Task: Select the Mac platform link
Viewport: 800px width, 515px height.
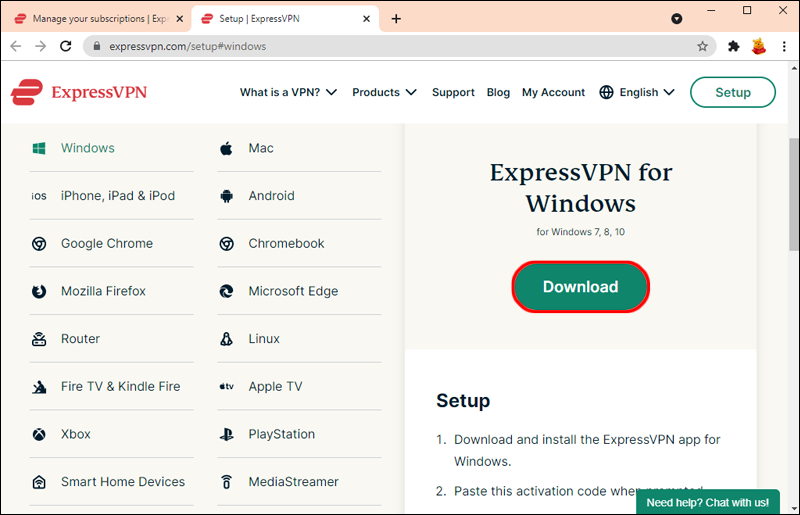Action: coord(261,148)
